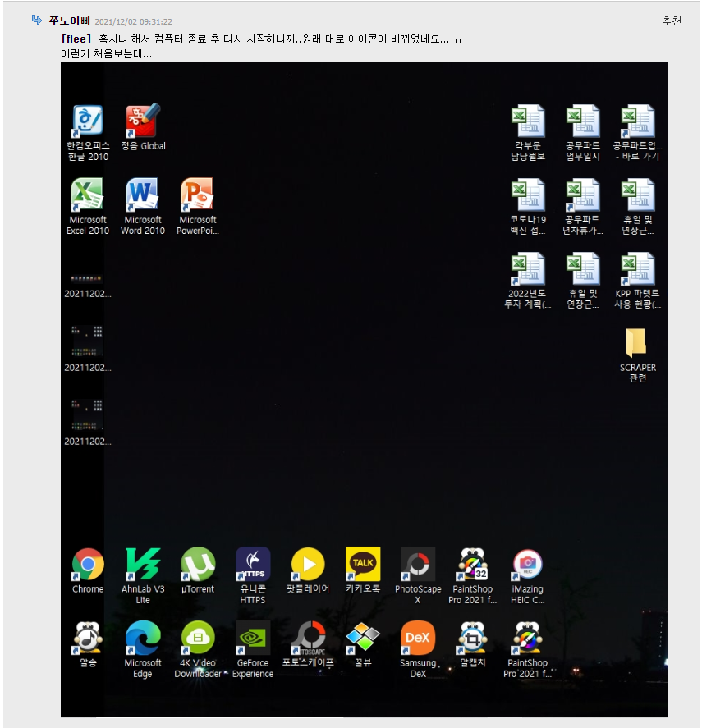This screenshot has height=728, width=702.
Task: Launch 정음 Global shortcut
Action: [x=143, y=127]
